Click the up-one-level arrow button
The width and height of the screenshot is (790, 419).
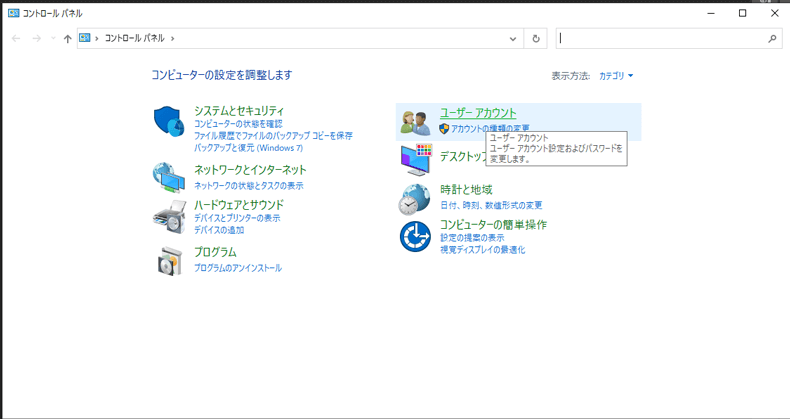[x=67, y=39]
